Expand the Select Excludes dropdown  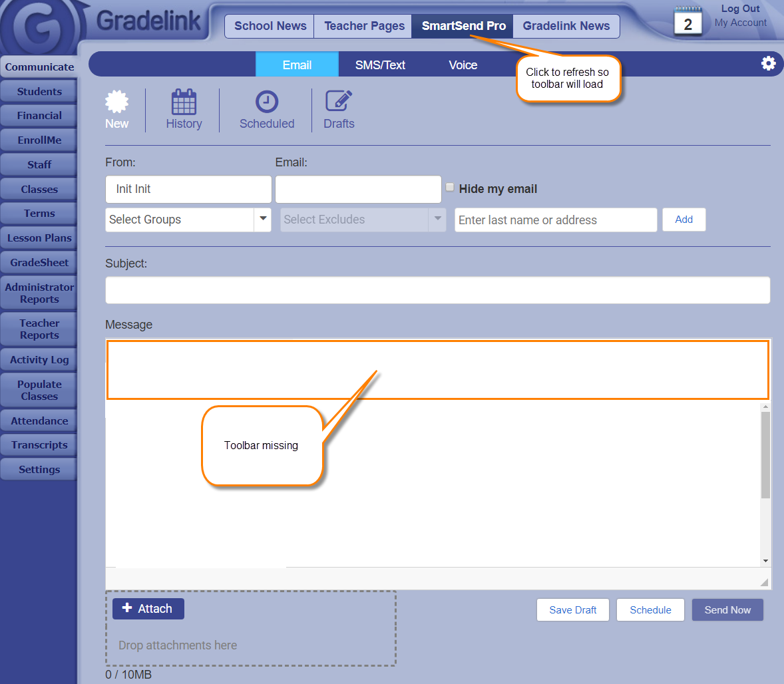click(x=437, y=219)
